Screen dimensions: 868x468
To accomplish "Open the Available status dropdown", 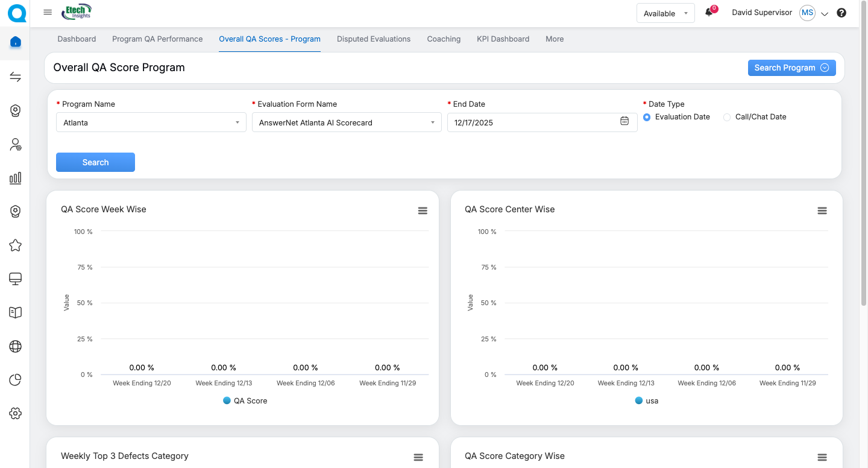I will click(x=665, y=13).
